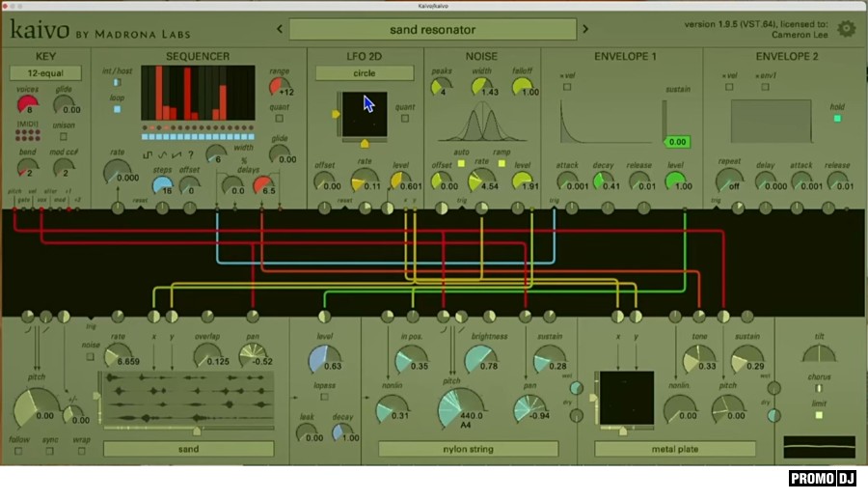Click the sand granulator source button
868x500 pixels.
point(188,449)
